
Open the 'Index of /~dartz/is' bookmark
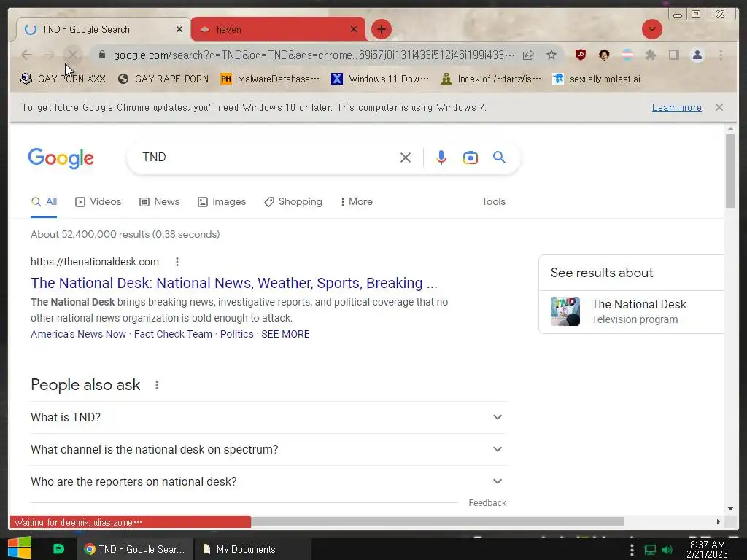(x=491, y=79)
